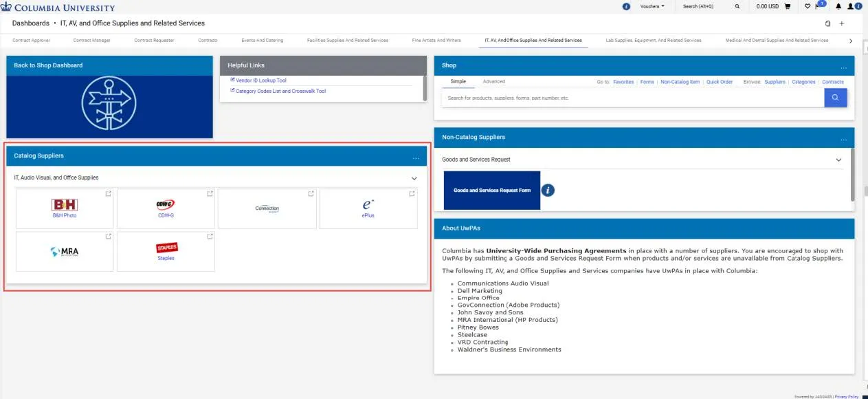Click the Back to Shop Dashboard header
This screenshot has height=399, width=868.
(x=109, y=65)
